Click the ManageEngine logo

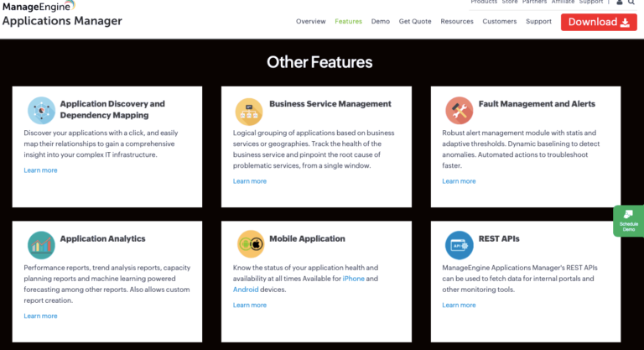[x=39, y=6]
